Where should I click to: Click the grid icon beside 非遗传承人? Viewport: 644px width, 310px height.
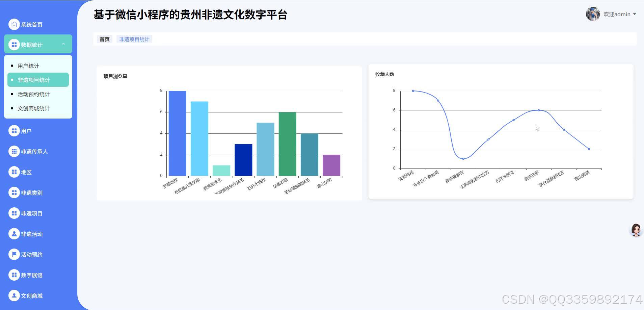click(x=14, y=151)
